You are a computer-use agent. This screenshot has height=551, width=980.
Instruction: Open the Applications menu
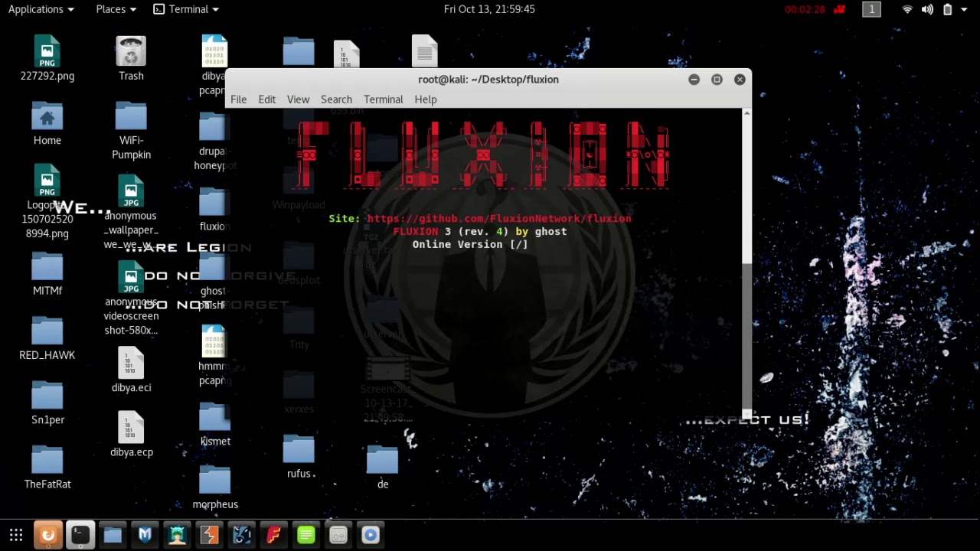tap(41, 9)
